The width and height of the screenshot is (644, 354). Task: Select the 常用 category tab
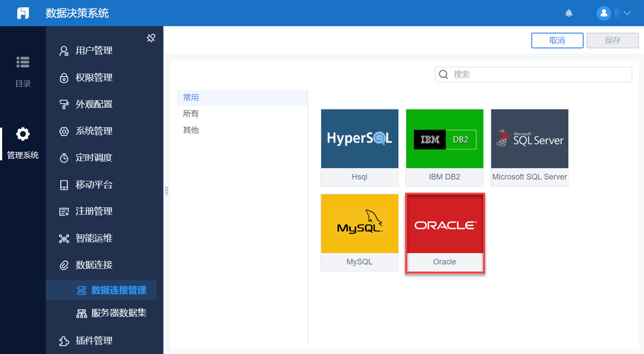pos(242,98)
